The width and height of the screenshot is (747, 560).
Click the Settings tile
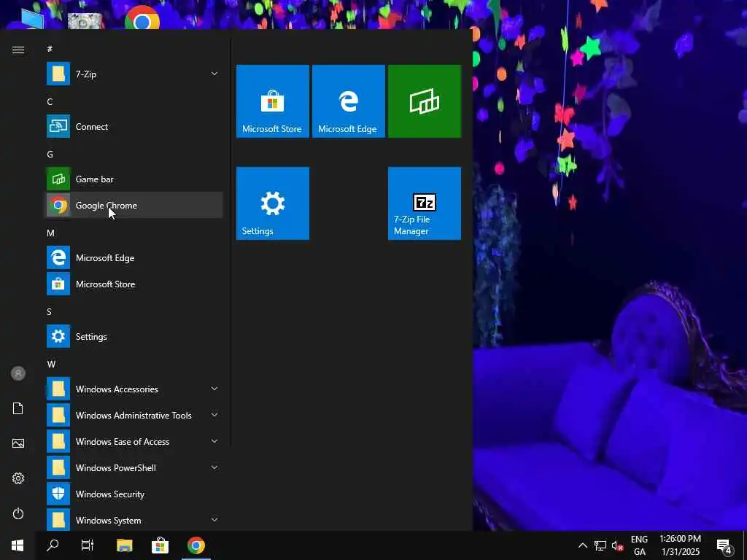(273, 203)
